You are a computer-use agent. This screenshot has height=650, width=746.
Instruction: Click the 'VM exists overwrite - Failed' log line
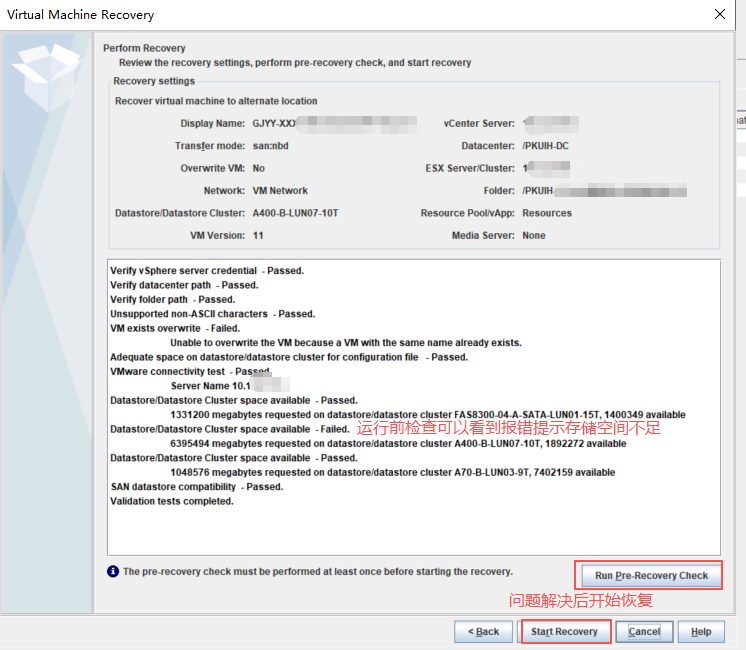175,328
